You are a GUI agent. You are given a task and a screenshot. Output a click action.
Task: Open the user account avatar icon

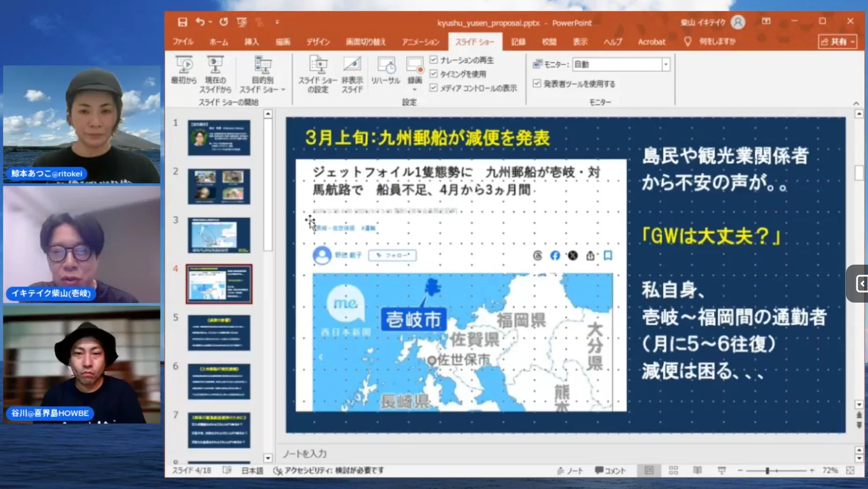(x=738, y=22)
